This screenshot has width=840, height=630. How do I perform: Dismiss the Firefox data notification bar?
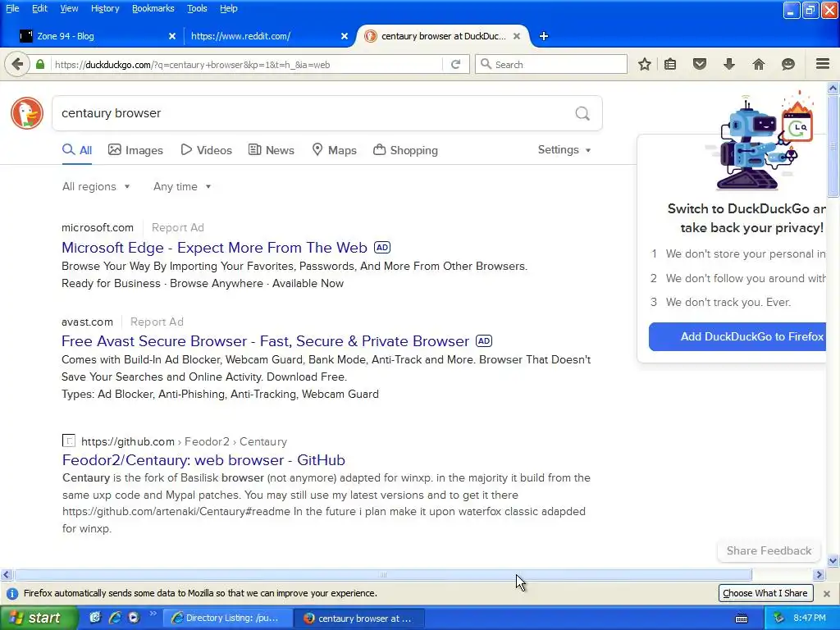[827, 594]
